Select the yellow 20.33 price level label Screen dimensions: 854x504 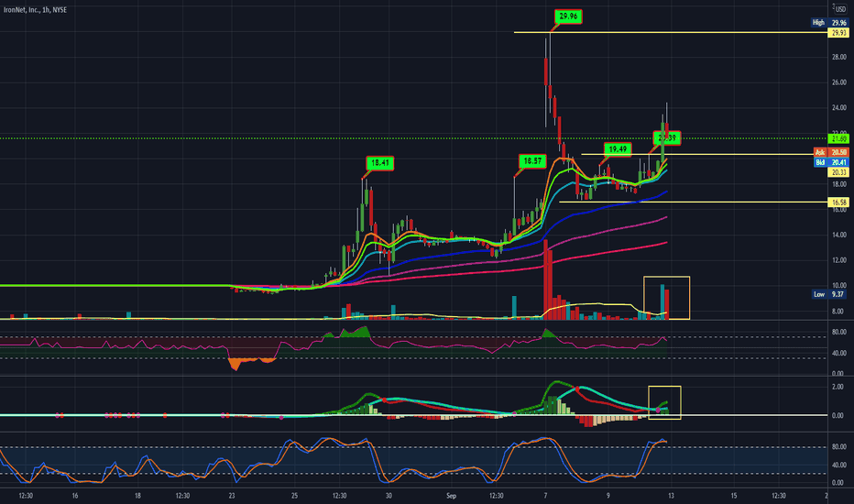pos(838,172)
